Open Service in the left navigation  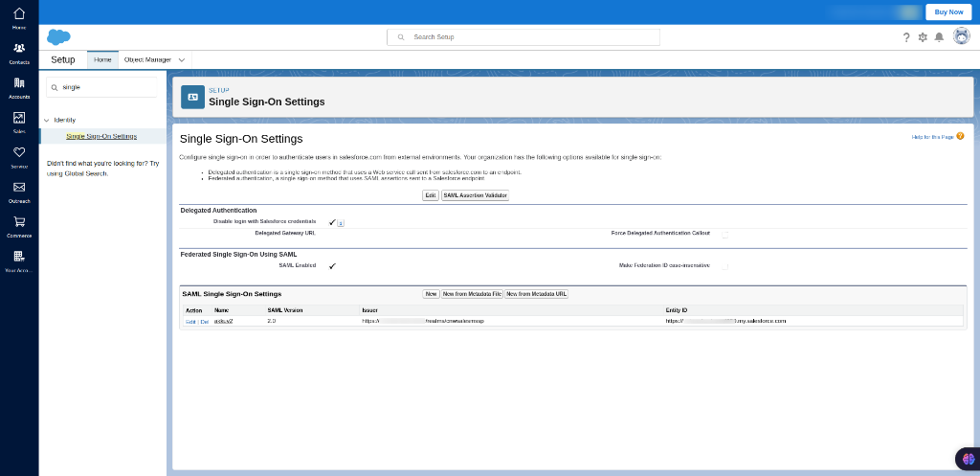(19, 157)
